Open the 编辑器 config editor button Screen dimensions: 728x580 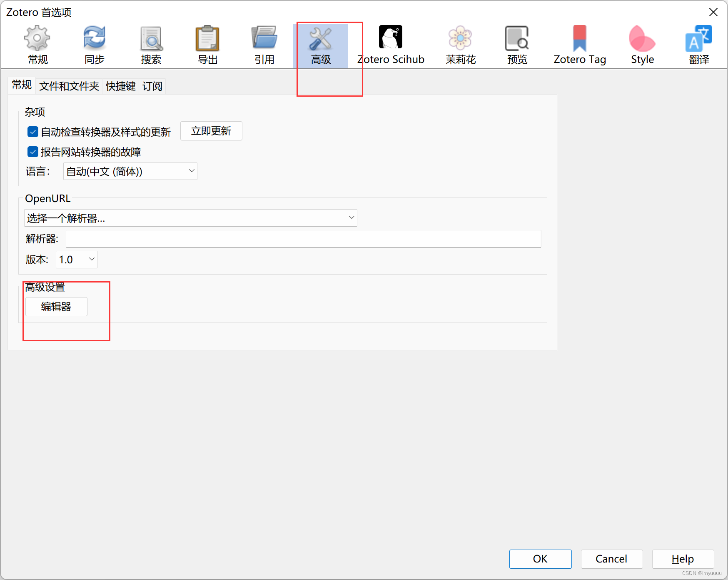56,307
